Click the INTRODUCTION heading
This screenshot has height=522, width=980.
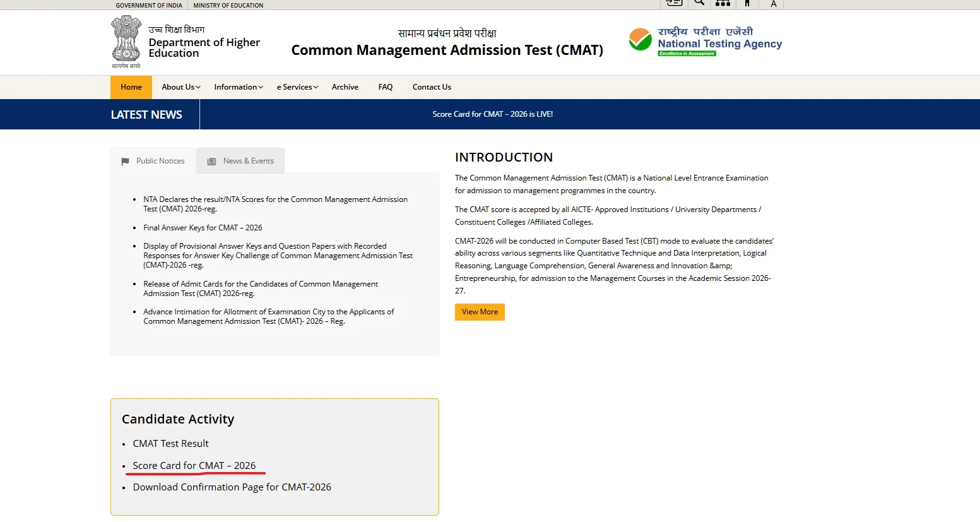504,157
